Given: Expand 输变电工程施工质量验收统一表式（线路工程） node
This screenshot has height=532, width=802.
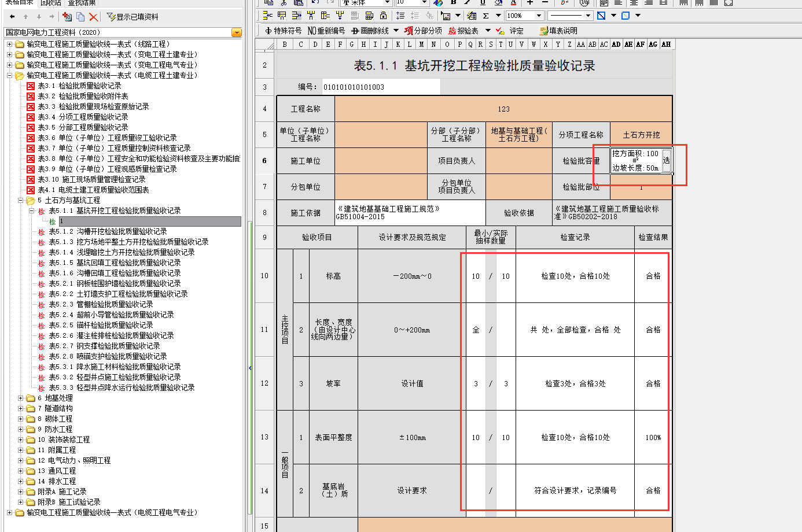Looking at the screenshot, I should pyautogui.click(x=9, y=44).
